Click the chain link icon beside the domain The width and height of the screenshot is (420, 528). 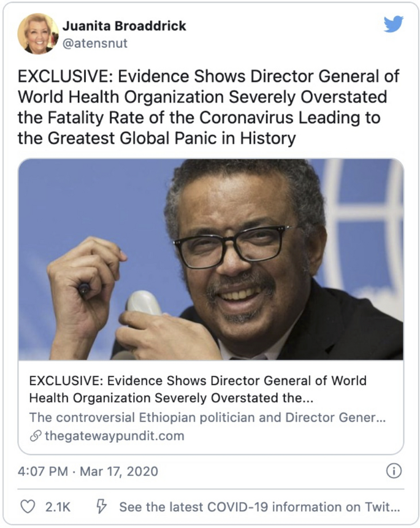(36, 436)
